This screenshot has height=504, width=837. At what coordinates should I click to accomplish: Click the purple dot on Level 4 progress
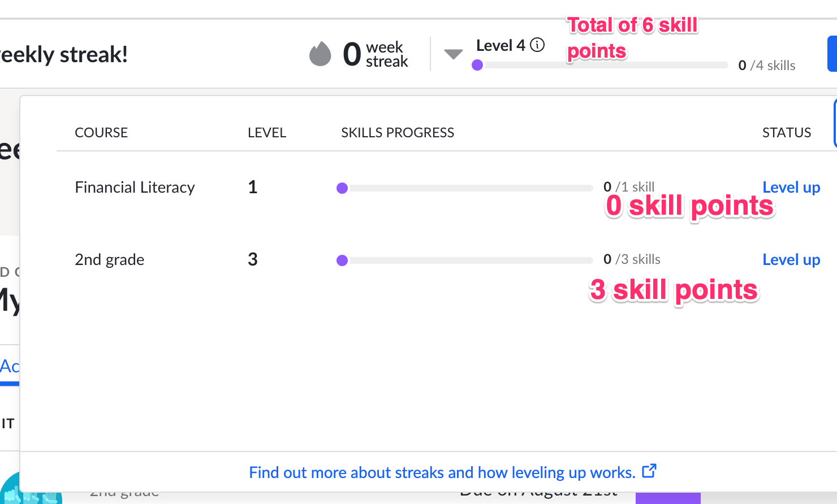pyautogui.click(x=477, y=65)
